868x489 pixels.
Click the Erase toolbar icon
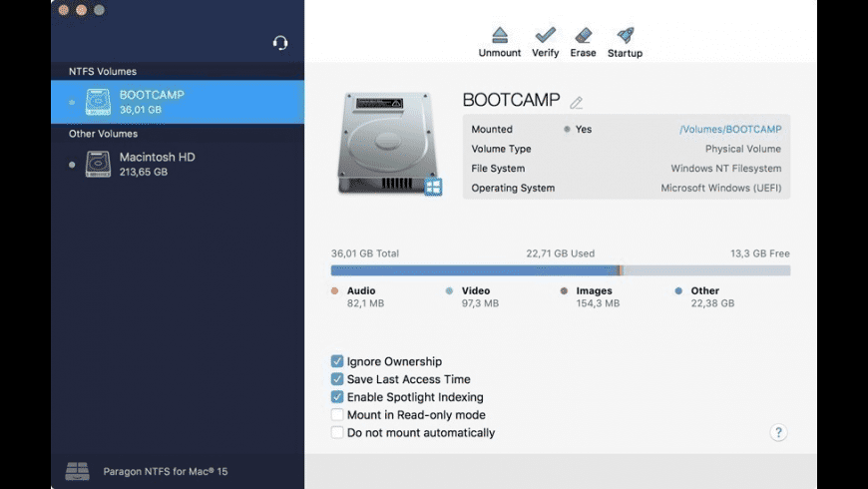click(x=583, y=37)
